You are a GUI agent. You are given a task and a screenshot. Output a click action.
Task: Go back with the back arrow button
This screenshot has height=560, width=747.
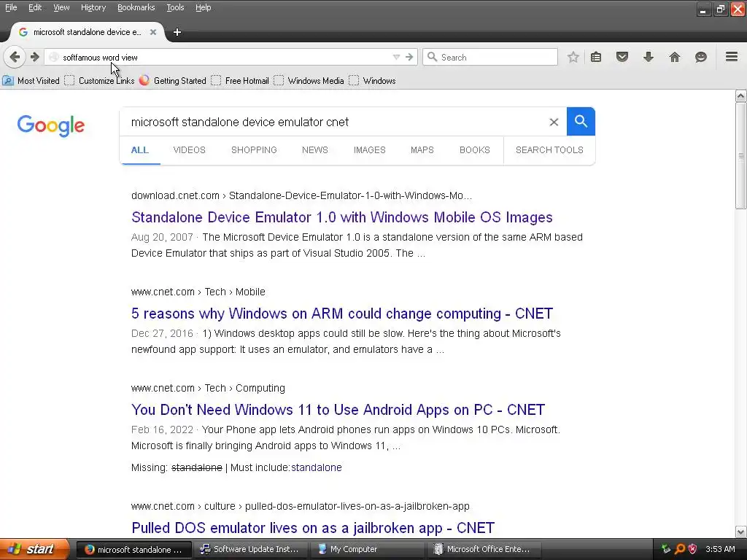[x=15, y=57]
